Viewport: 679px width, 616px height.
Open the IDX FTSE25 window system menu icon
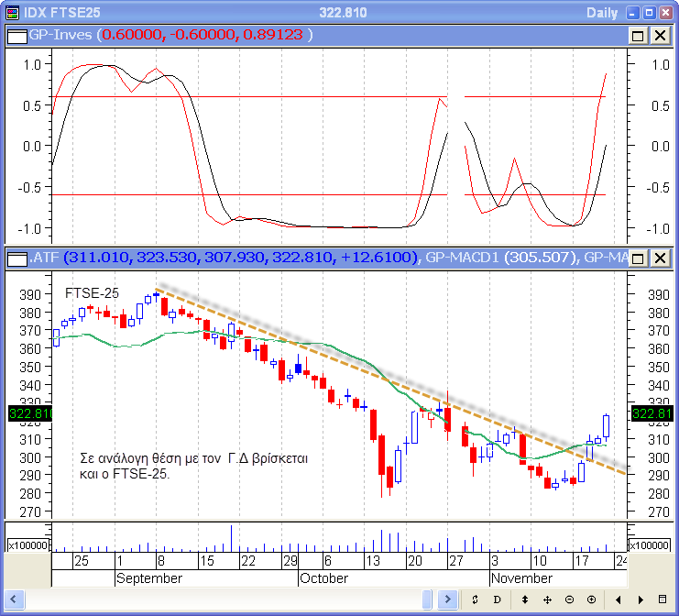pyautogui.click(x=12, y=12)
